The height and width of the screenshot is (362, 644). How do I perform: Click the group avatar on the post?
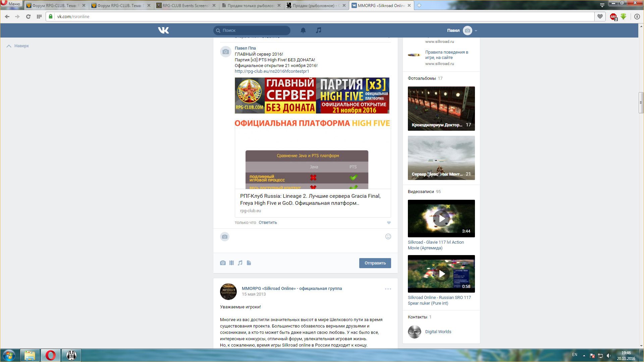pos(228,292)
